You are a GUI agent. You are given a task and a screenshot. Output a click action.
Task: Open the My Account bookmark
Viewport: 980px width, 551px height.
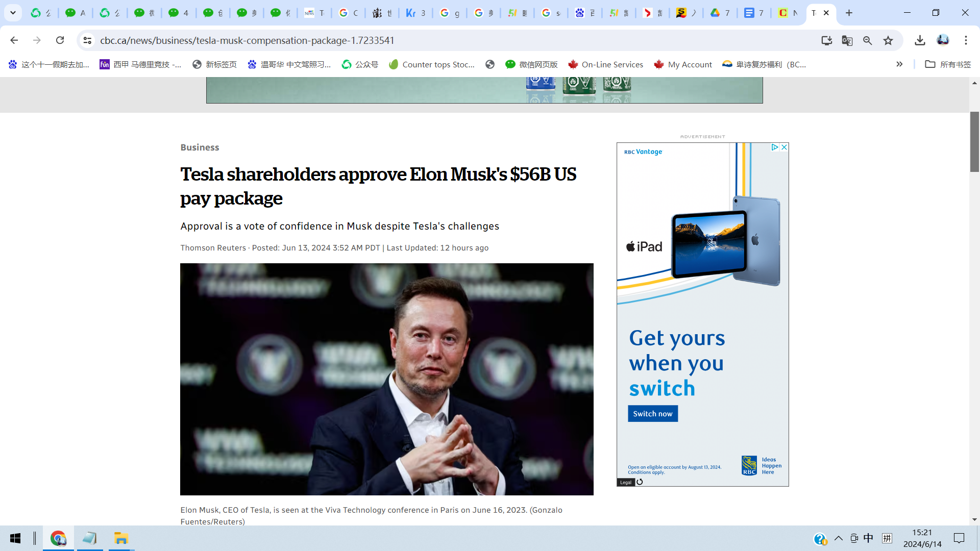point(683,64)
